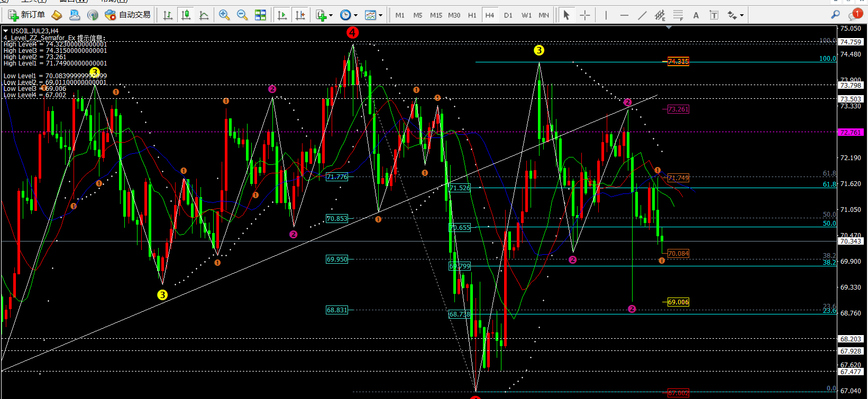
Task: Click the 68.831 level label
Action: (x=337, y=310)
